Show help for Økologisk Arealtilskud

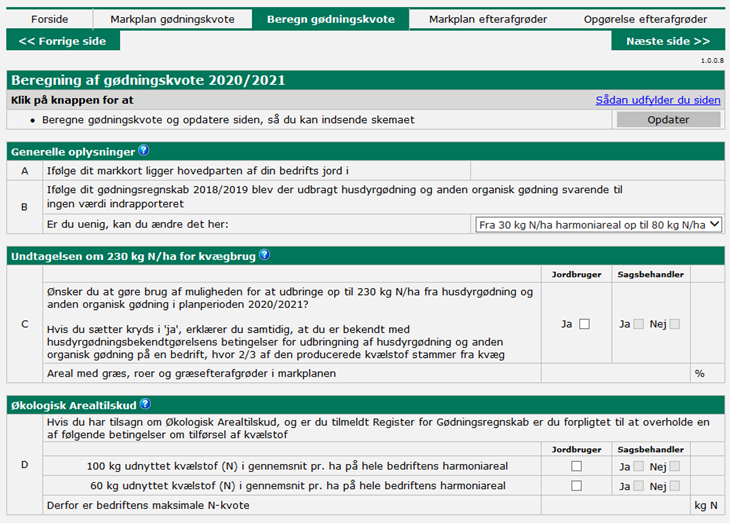click(145, 404)
